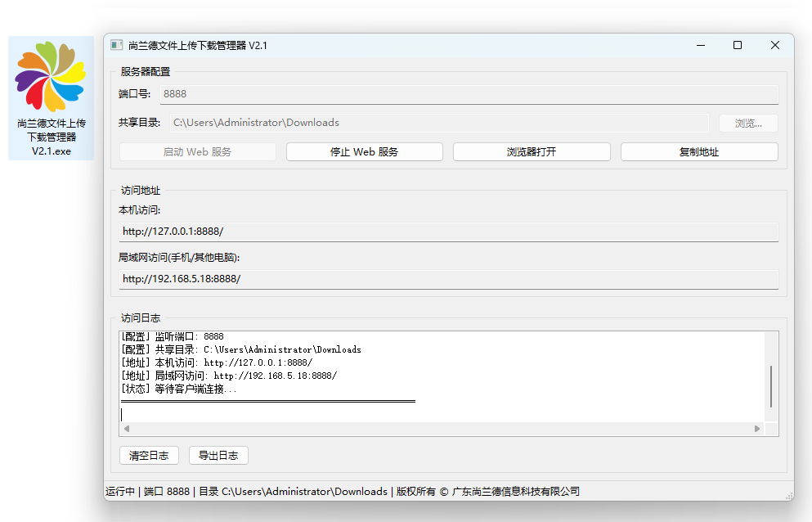Screen dimensions: 812x522
Task: Click the 浏览器打开 button
Action: pyautogui.click(x=532, y=152)
